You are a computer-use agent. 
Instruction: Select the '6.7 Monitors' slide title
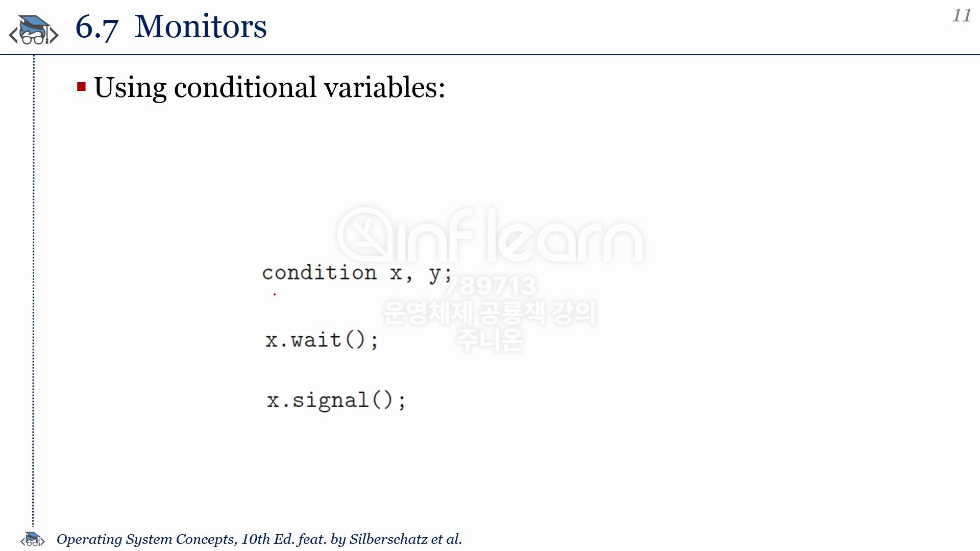(171, 27)
